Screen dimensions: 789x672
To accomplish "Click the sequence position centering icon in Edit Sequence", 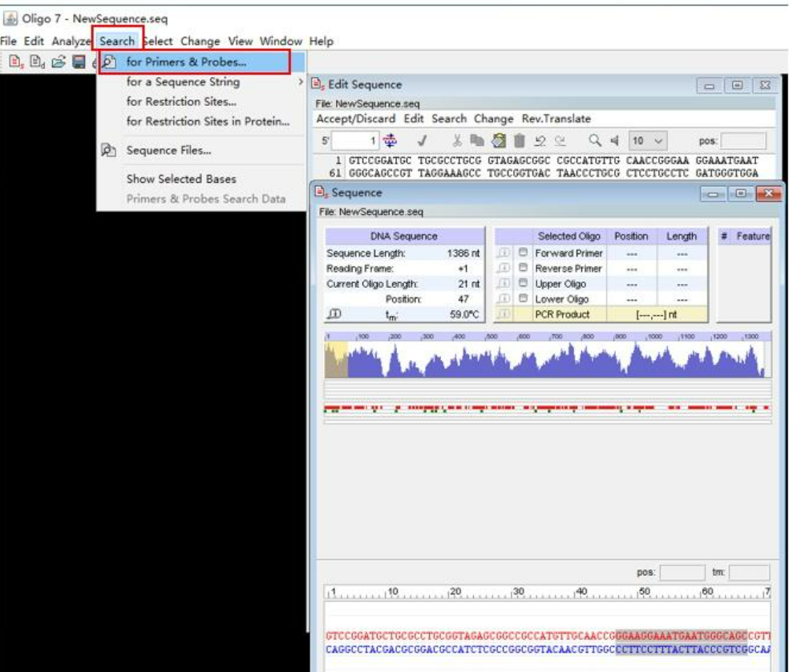I will tap(390, 141).
